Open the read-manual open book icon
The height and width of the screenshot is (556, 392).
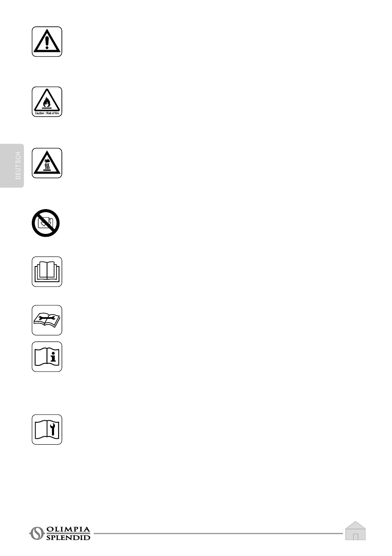point(47,271)
